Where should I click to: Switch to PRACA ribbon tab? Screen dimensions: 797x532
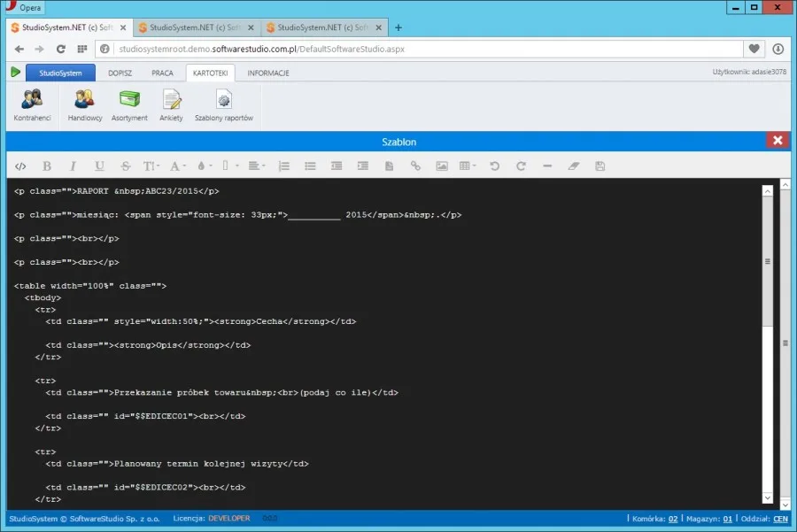pyautogui.click(x=163, y=73)
